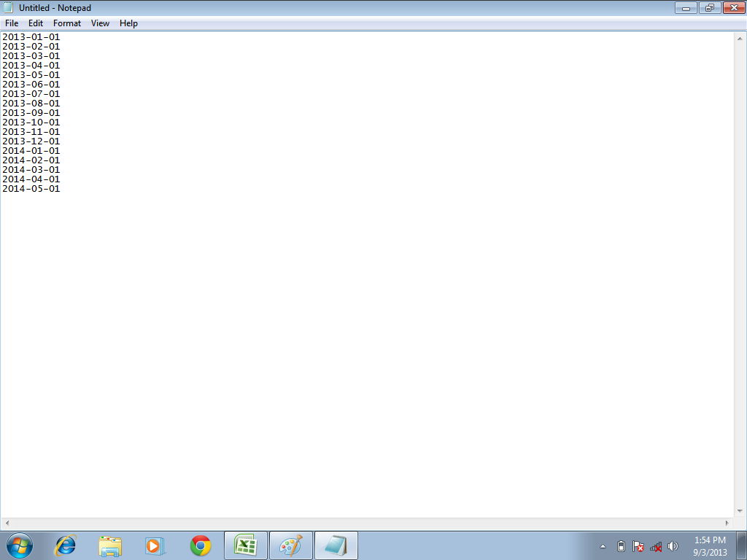The width and height of the screenshot is (747, 560).
Task: Open the File menu
Action: pyautogui.click(x=12, y=23)
